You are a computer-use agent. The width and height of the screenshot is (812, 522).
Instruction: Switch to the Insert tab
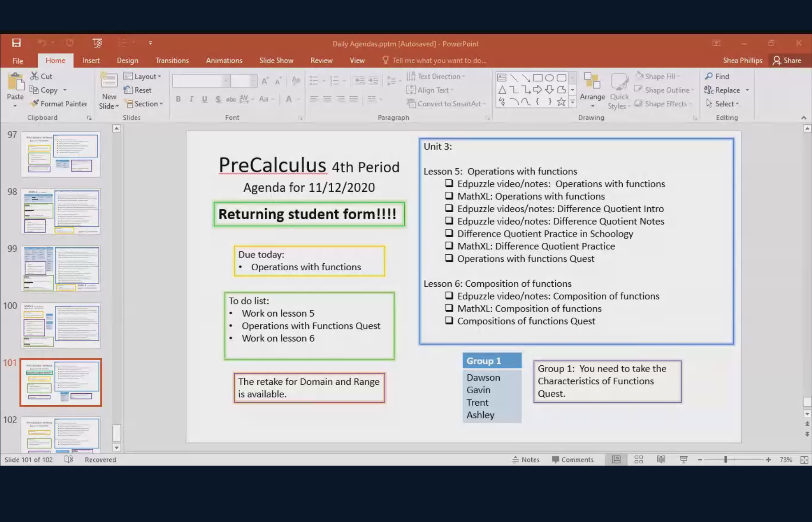[x=91, y=60]
